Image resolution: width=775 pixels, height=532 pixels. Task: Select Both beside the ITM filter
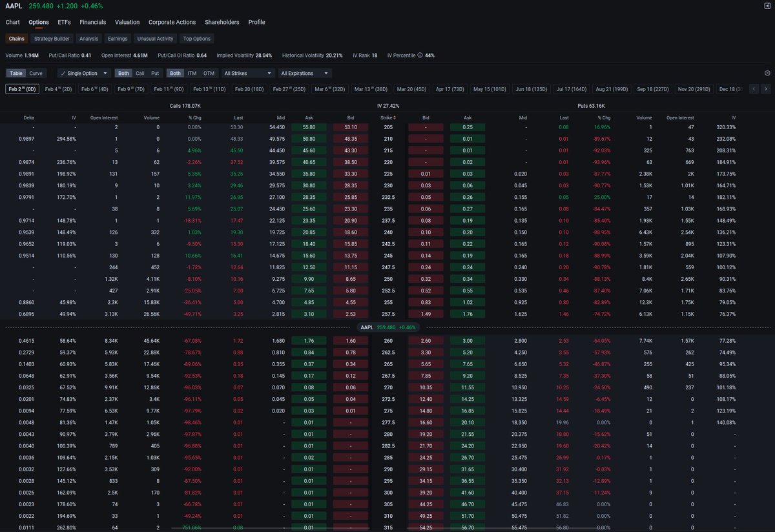tap(175, 74)
